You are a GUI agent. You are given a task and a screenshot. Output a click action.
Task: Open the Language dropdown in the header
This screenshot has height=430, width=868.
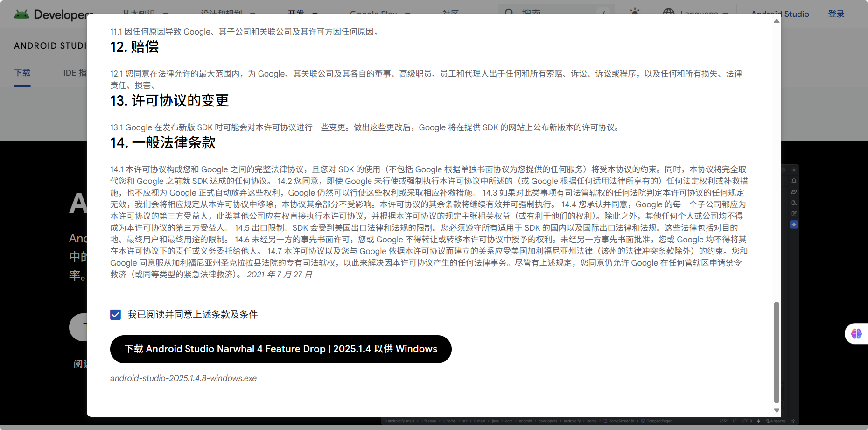pyautogui.click(x=696, y=13)
